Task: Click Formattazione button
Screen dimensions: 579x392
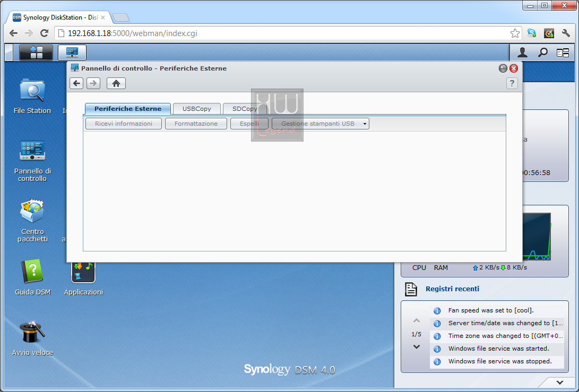Action: 196,124
